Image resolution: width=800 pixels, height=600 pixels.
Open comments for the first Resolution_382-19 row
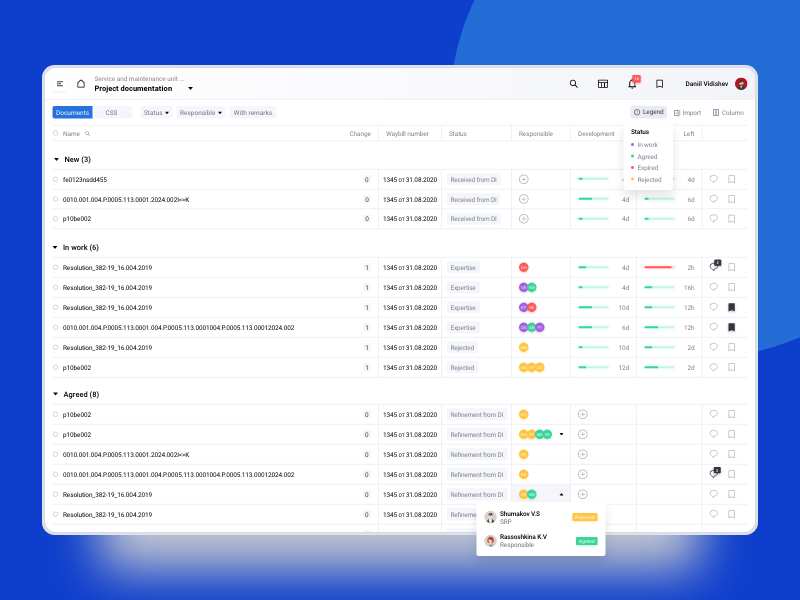[x=713, y=267]
